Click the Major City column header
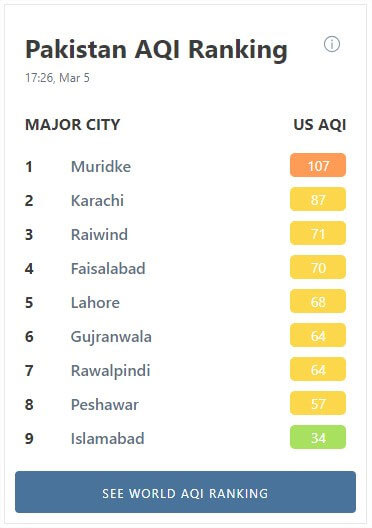 pyautogui.click(x=72, y=125)
